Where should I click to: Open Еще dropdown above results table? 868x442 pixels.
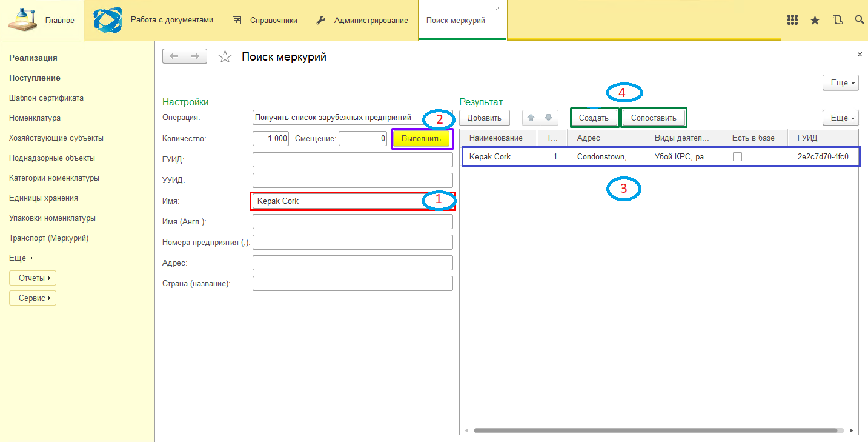[840, 118]
